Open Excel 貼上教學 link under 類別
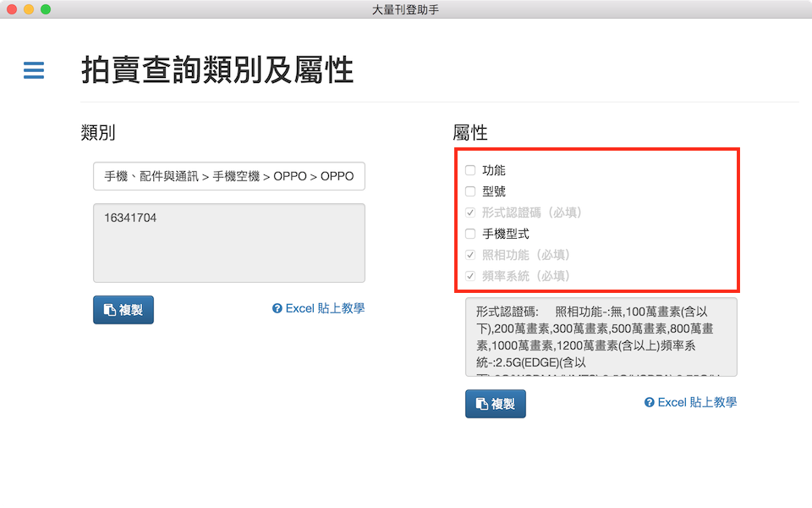812x508 pixels. [x=325, y=308]
